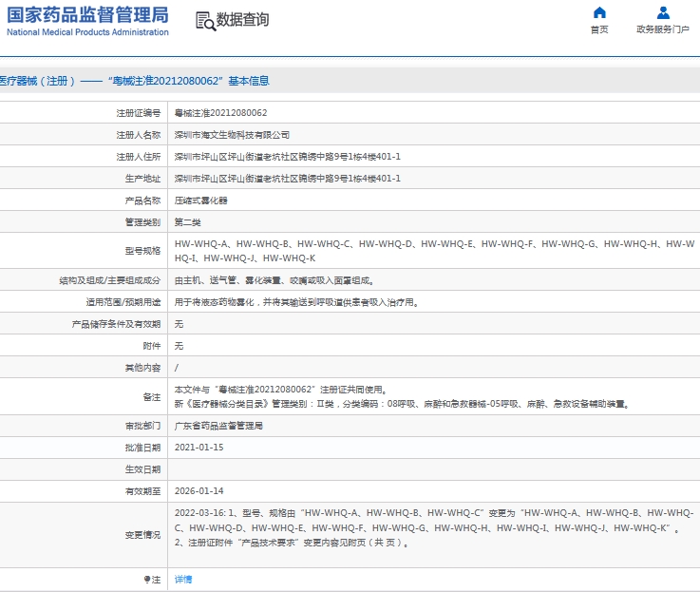This screenshot has width=700, height=592.
Task: Click the 批准日期 row label
Action: pos(142,448)
